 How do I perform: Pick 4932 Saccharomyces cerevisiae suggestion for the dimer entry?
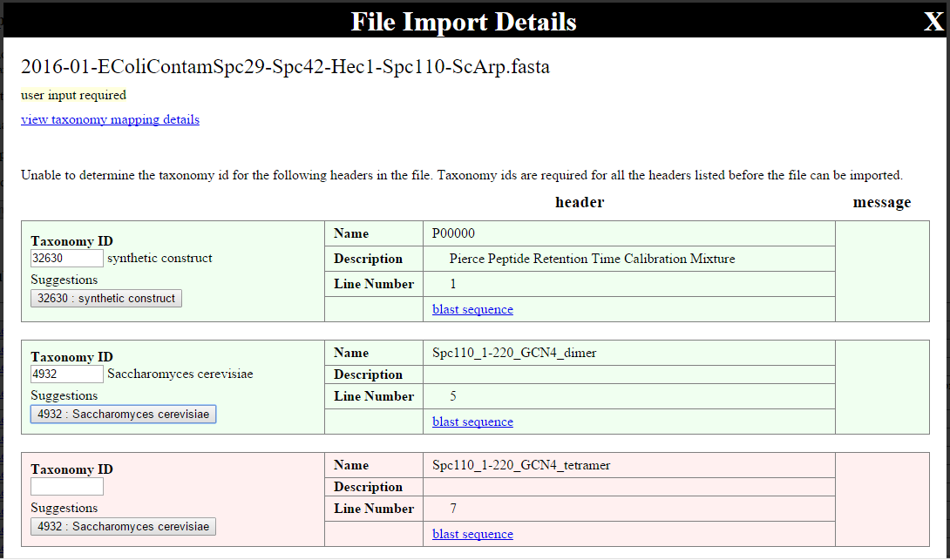pos(123,414)
